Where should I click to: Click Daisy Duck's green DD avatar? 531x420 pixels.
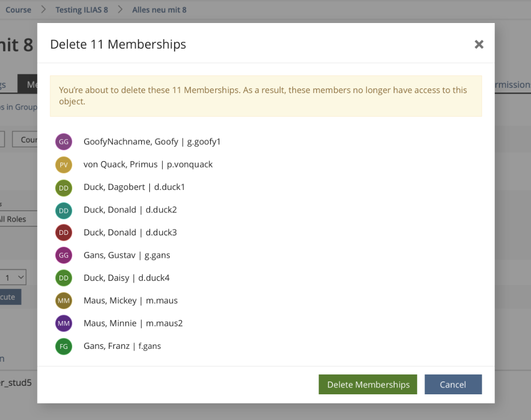pyautogui.click(x=64, y=278)
